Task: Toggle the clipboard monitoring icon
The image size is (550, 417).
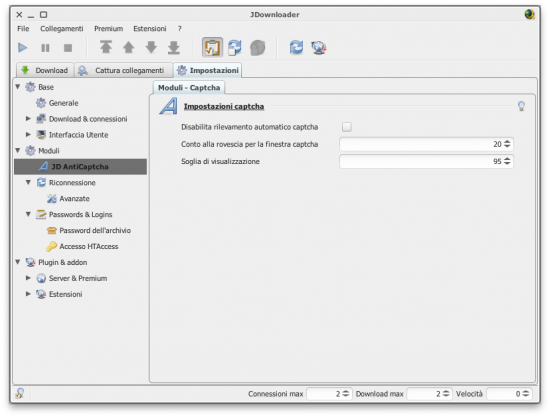Action: pos(212,47)
